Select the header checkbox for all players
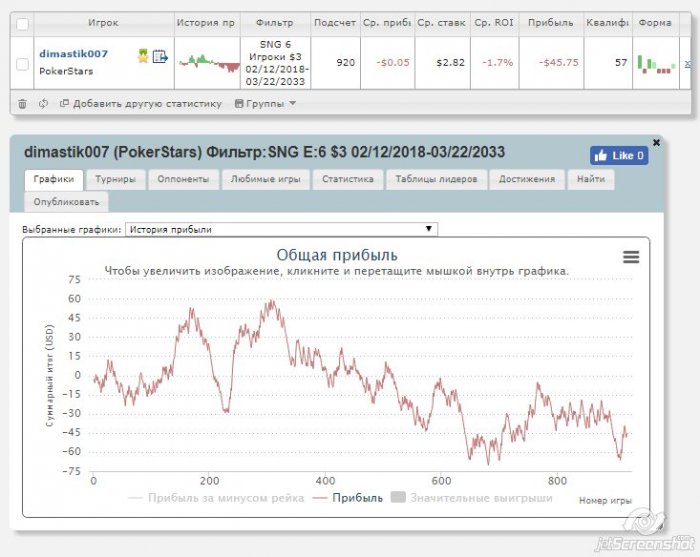Viewport: 700px width, 557px height. point(22,23)
